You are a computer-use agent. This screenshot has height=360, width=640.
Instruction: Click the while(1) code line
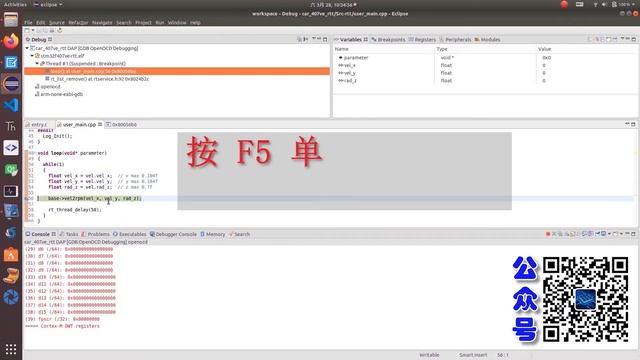pyautogui.click(x=53, y=164)
